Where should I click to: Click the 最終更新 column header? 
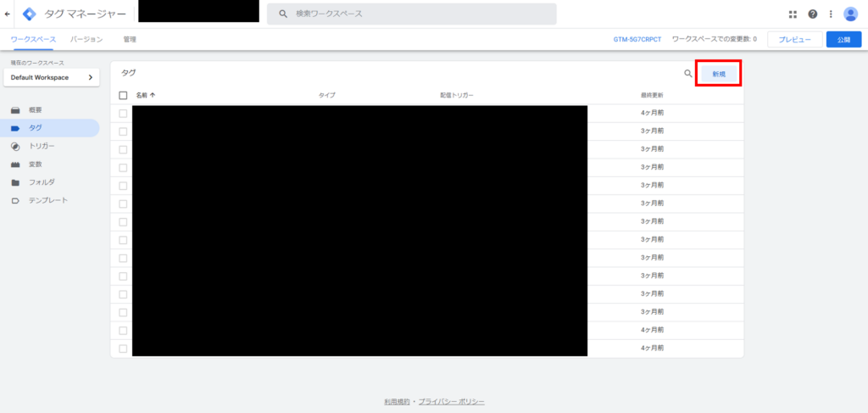[652, 95]
